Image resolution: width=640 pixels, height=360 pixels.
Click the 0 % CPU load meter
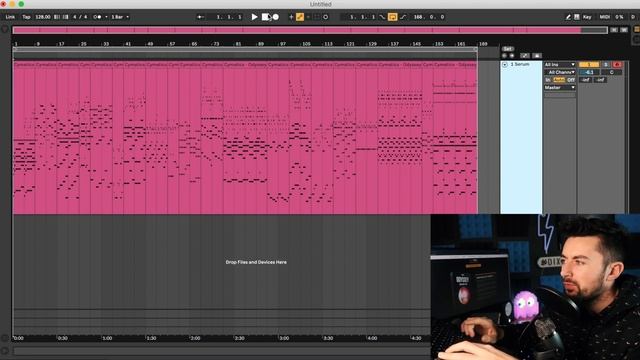coord(619,17)
